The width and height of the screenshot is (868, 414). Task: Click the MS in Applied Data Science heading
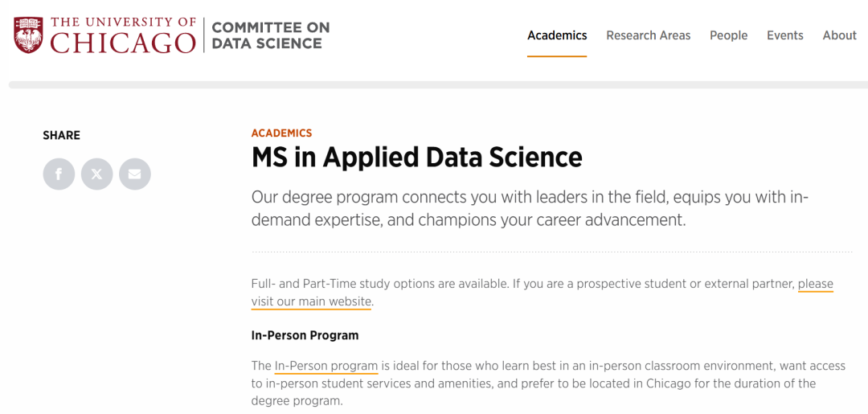tap(417, 158)
